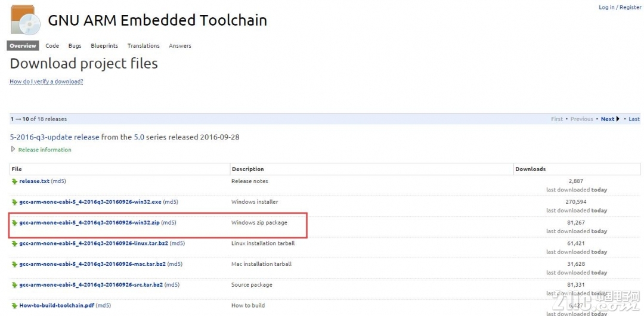Click the GNU ARM Embedded Toolchain title
The height and width of the screenshot is (316, 644).
click(157, 20)
